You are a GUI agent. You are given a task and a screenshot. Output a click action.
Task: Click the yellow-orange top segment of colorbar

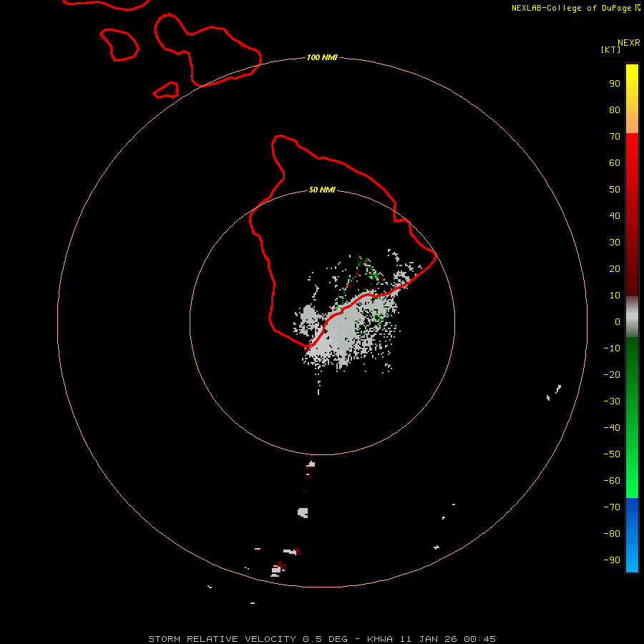coord(632,99)
